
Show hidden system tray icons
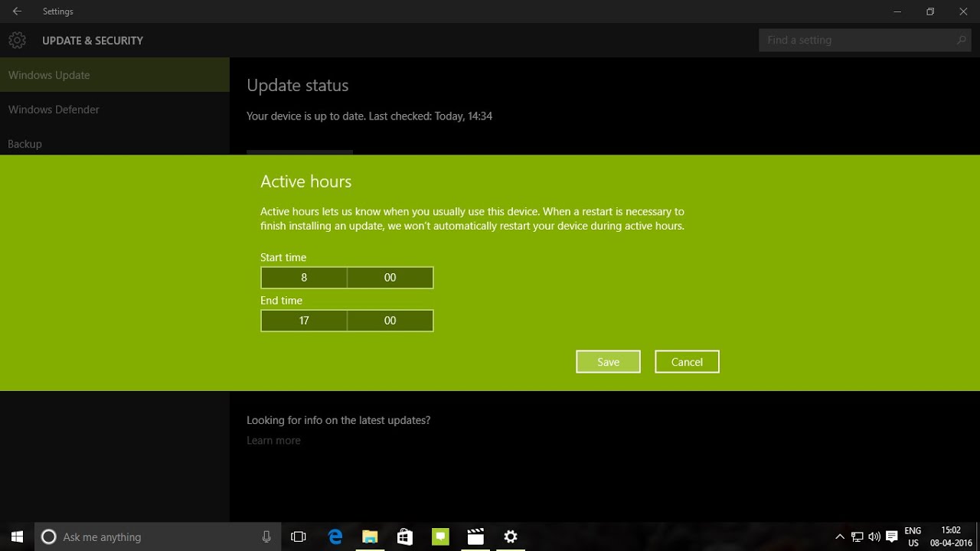point(840,536)
